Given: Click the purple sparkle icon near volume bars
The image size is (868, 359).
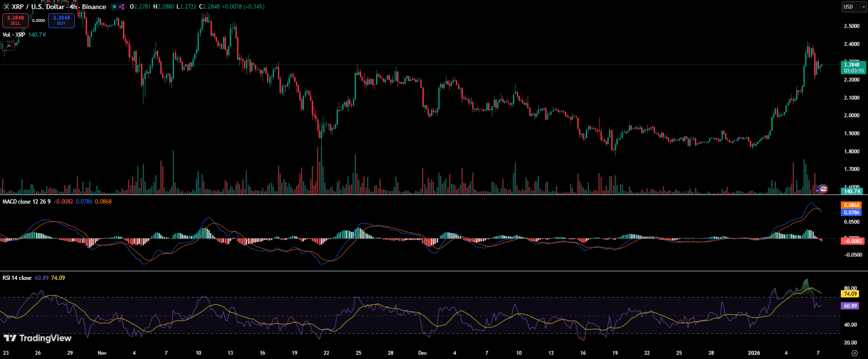Looking at the screenshot, I should pyautogui.click(x=817, y=190).
